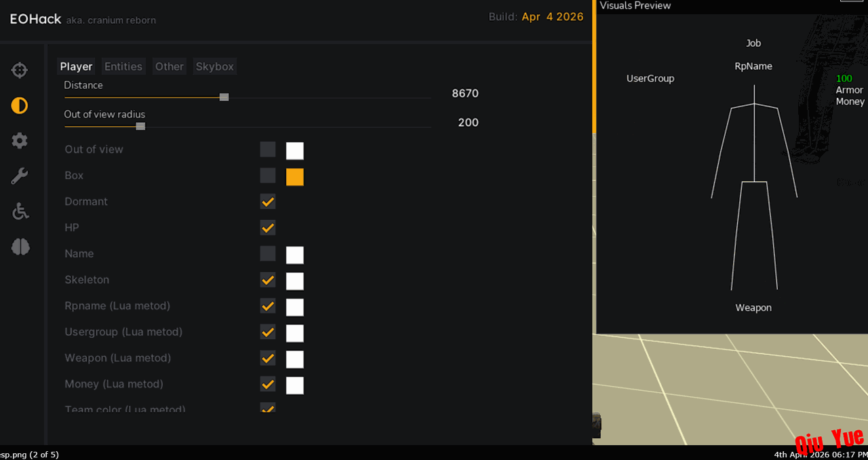This screenshot has height=460, width=868.
Task: Open the wrench tools sidebar icon
Action: click(20, 176)
